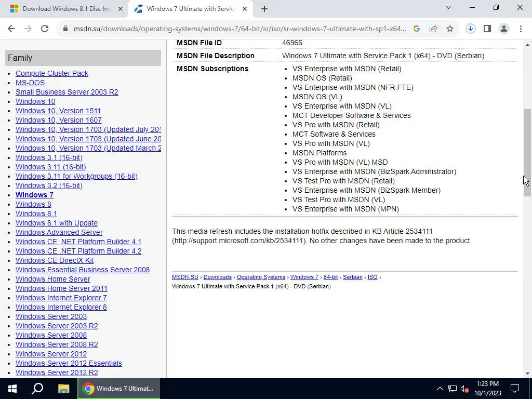Open File Explorer from the taskbar

(x=63, y=389)
